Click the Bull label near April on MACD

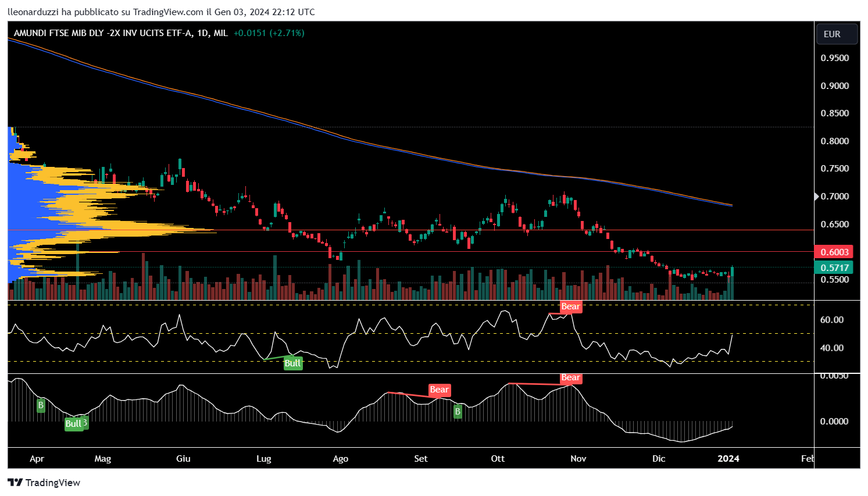coord(73,423)
